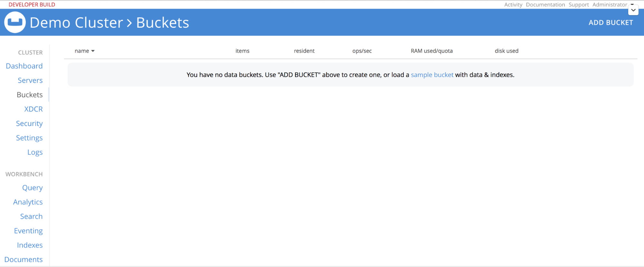Image resolution: width=644 pixels, height=267 pixels.
Task: Open the Documents page
Action: tap(24, 260)
